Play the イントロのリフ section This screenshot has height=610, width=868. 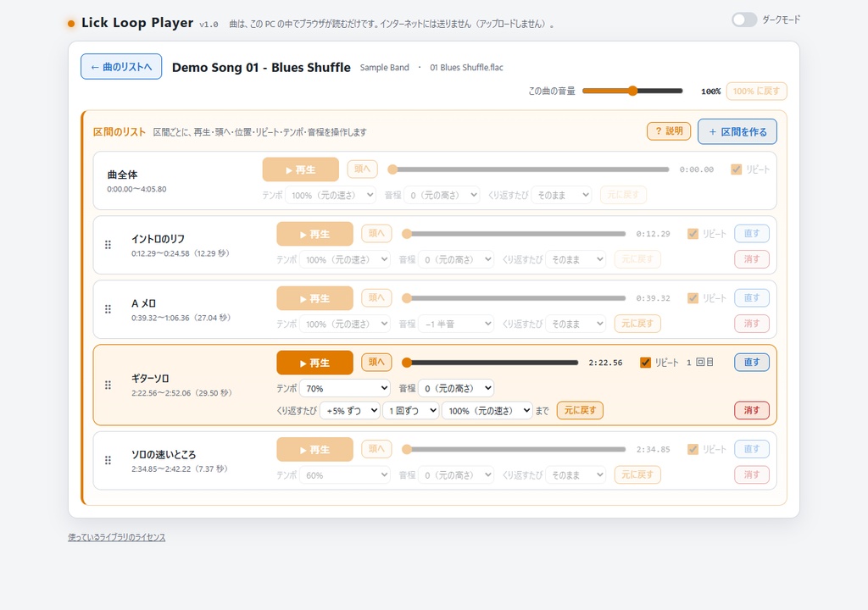click(315, 234)
